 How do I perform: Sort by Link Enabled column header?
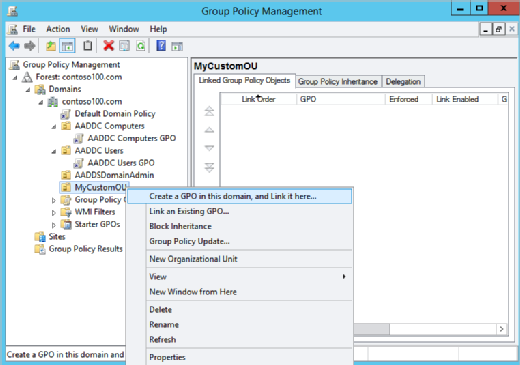[x=465, y=99]
